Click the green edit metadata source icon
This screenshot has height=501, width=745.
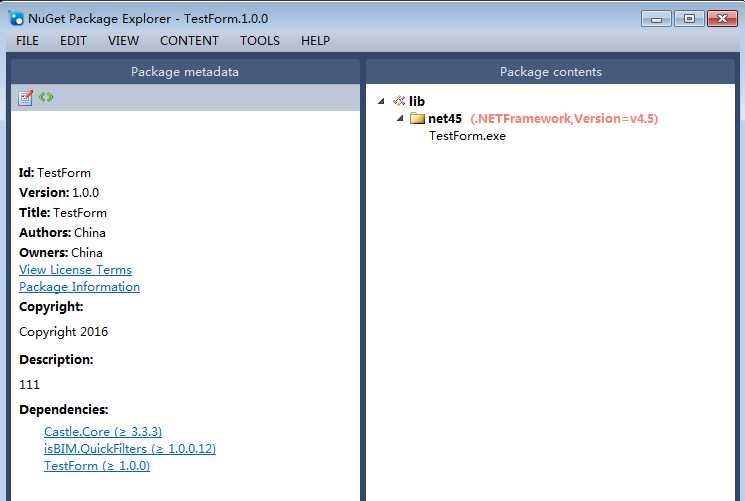pyautogui.click(x=46, y=97)
